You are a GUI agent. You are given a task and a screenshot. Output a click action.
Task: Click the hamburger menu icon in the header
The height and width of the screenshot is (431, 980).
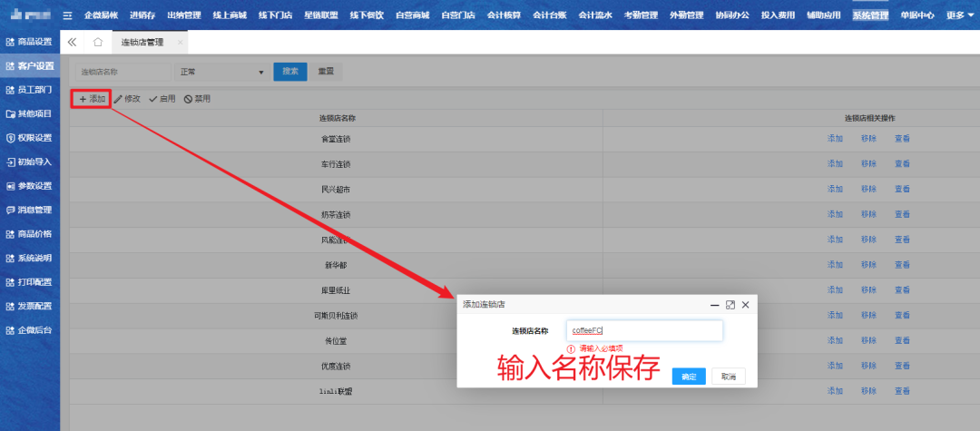[x=69, y=15]
